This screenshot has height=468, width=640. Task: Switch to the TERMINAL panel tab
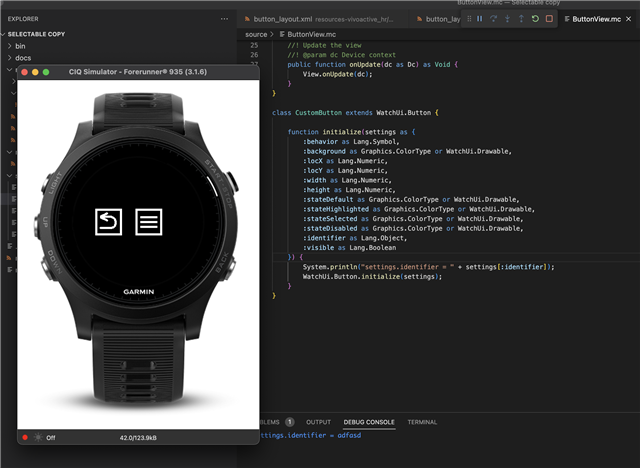click(422, 422)
